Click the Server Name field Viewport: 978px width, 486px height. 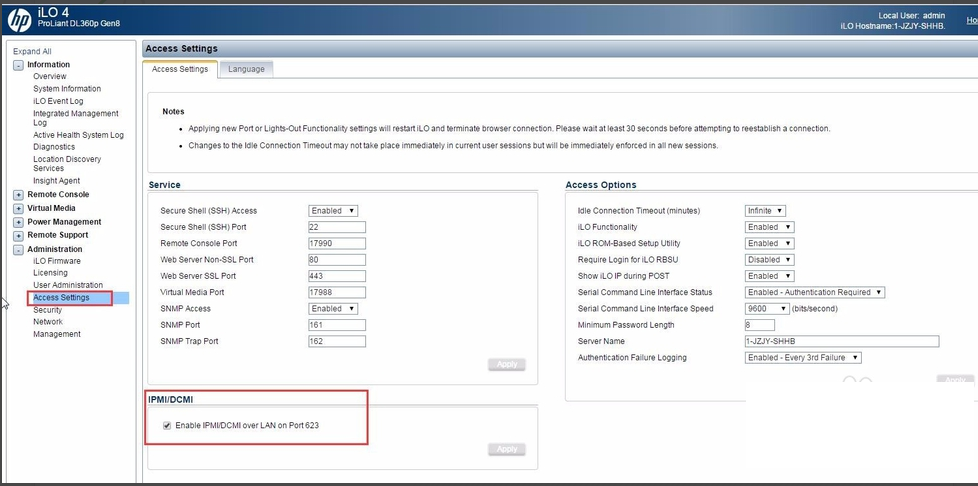pyautogui.click(x=842, y=341)
